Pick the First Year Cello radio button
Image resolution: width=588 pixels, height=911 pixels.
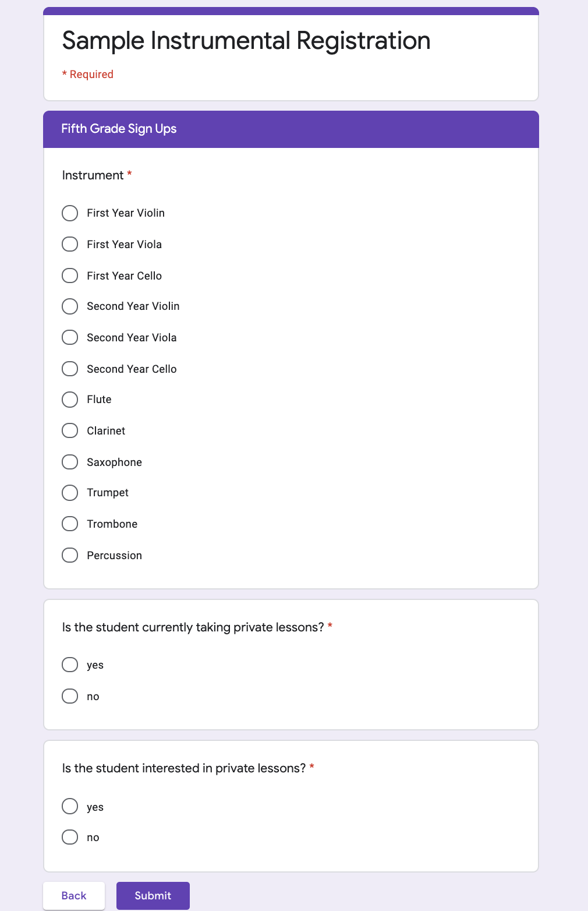(x=70, y=276)
